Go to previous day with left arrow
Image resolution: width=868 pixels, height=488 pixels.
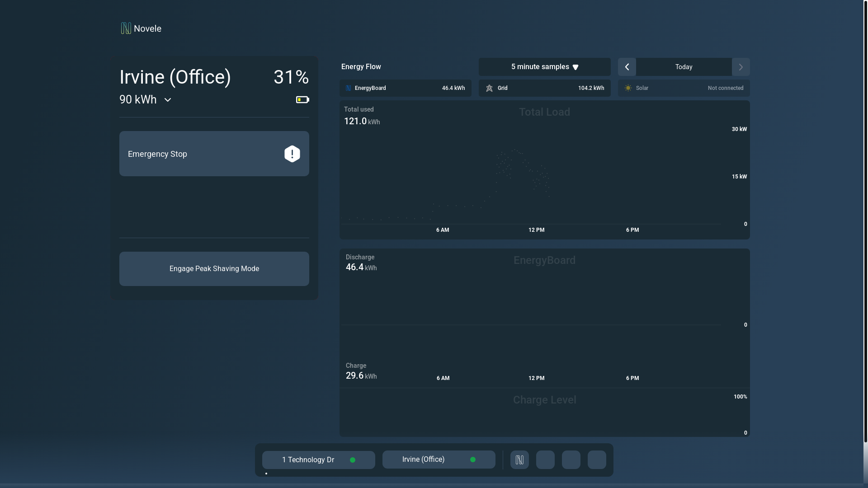[x=627, y=67]
